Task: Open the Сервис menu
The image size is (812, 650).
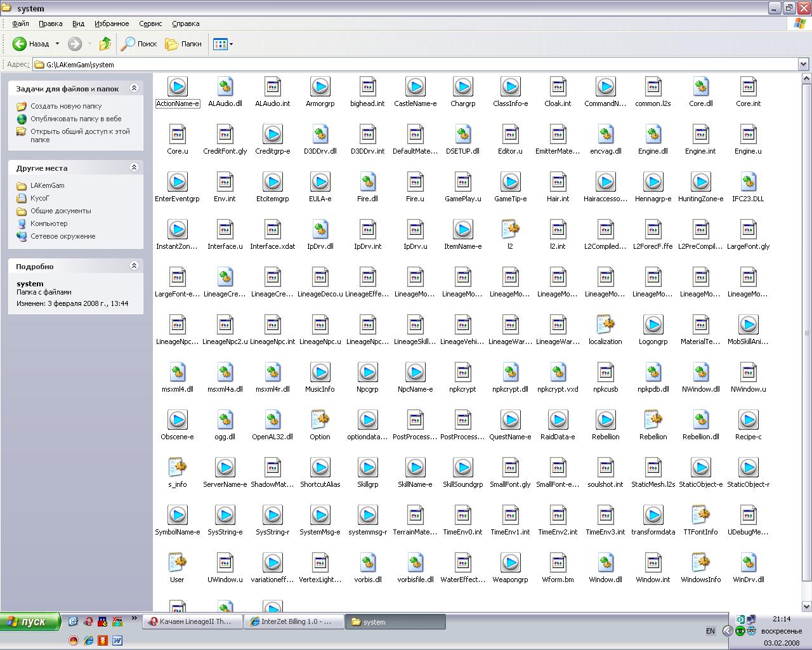Action: pyautogui.click(x=150, y=23)
